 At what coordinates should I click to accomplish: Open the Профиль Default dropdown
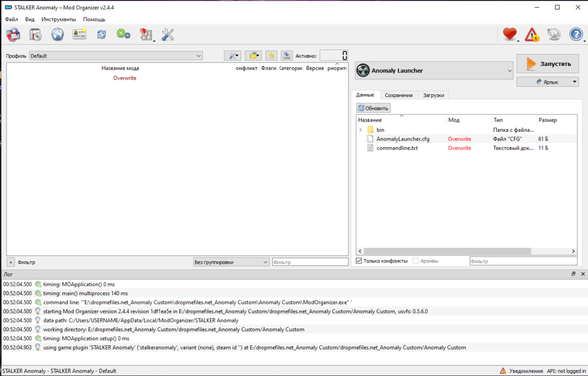(x=115, y=56)
